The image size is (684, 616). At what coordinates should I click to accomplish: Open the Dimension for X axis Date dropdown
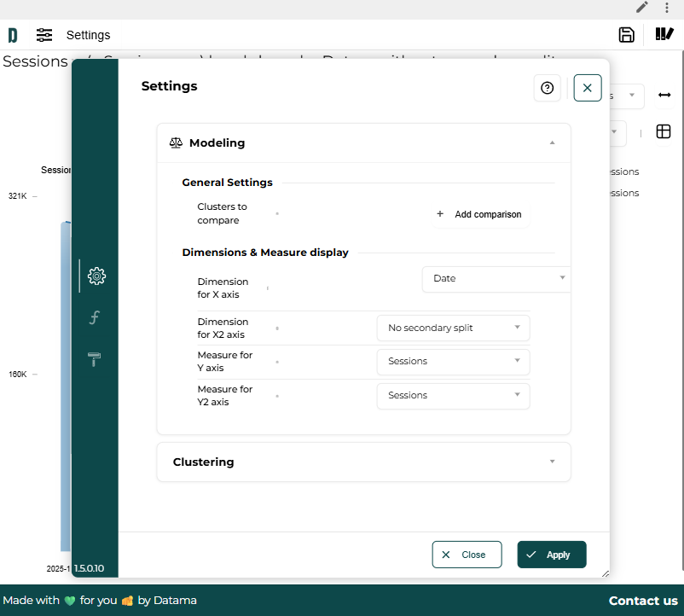(x=496, y=279)
